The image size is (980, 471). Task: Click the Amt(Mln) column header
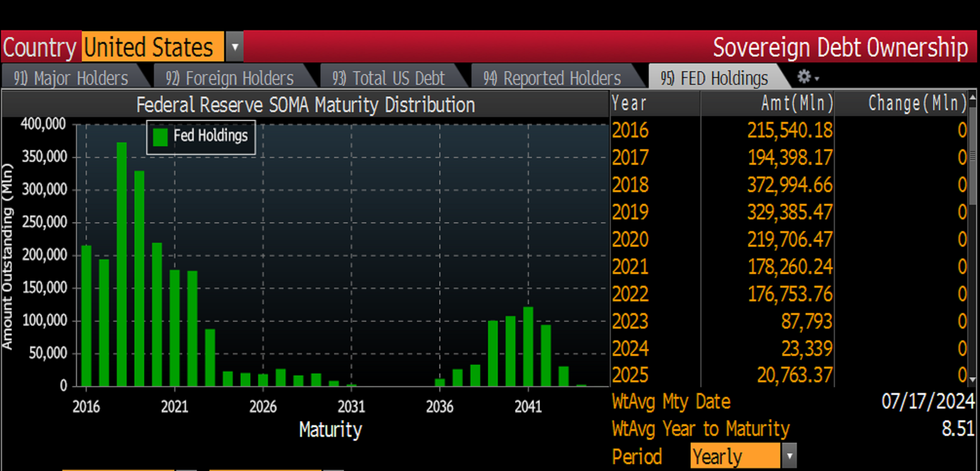click(x=796, y=103)
